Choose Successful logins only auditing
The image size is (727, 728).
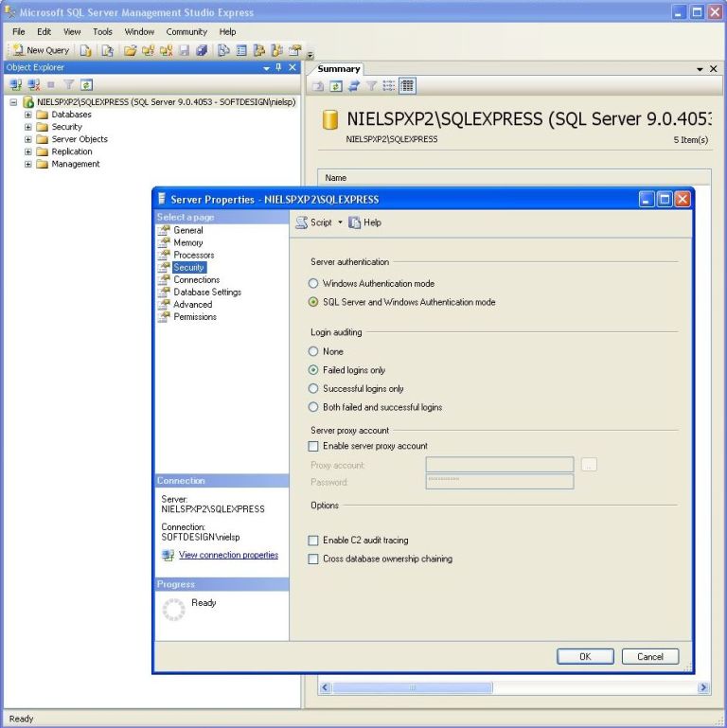[313, 388]
